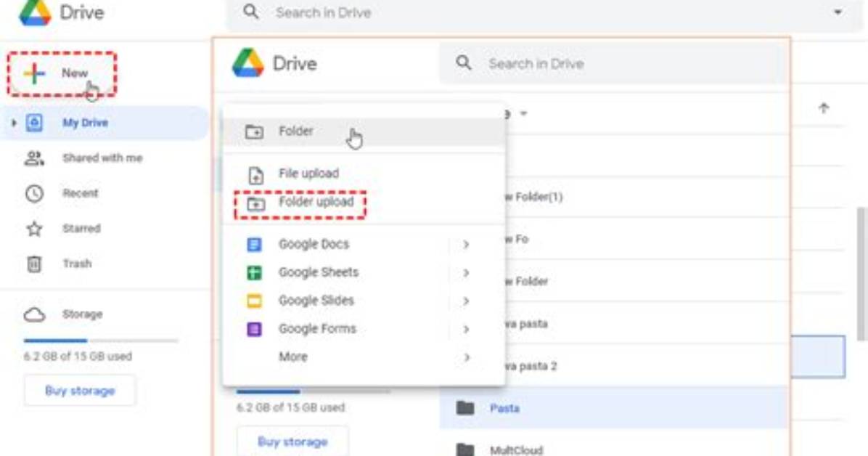Click the sidebar storage usage bar
This screenshot has height=456, width=868.
point(101,341)
